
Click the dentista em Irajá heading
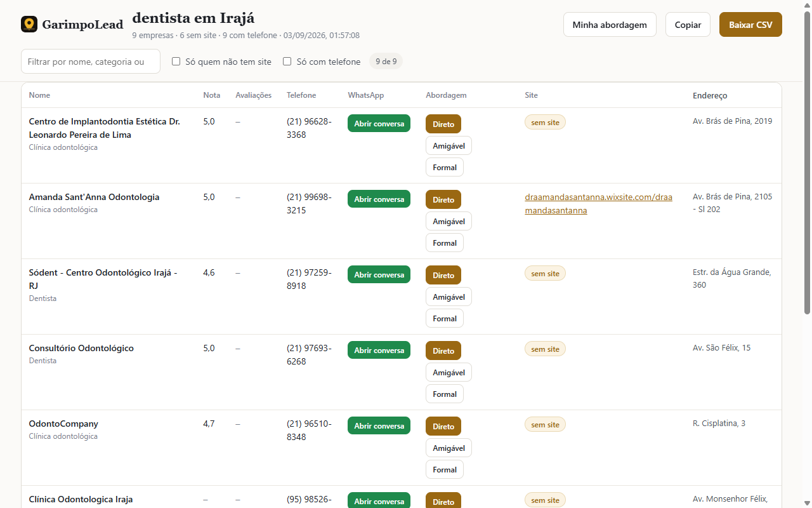point(193,18)
